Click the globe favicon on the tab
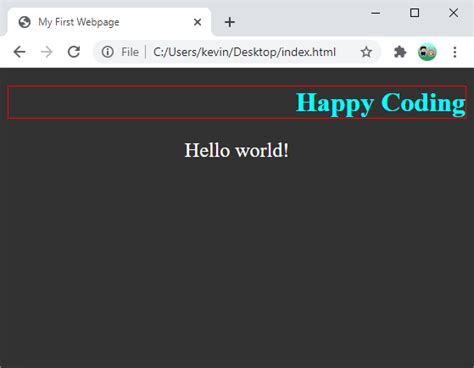 pos(25,22)
